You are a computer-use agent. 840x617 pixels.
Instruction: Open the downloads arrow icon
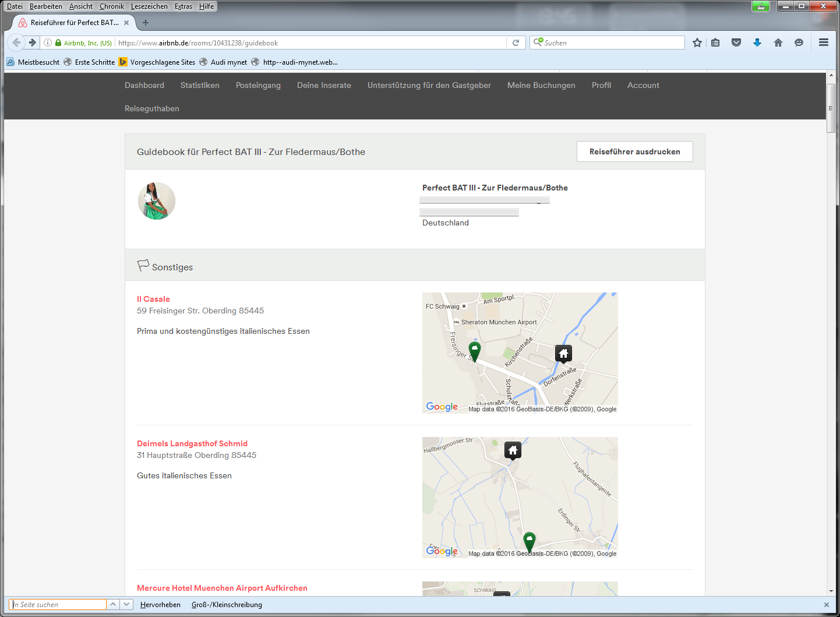click(757, 43)
